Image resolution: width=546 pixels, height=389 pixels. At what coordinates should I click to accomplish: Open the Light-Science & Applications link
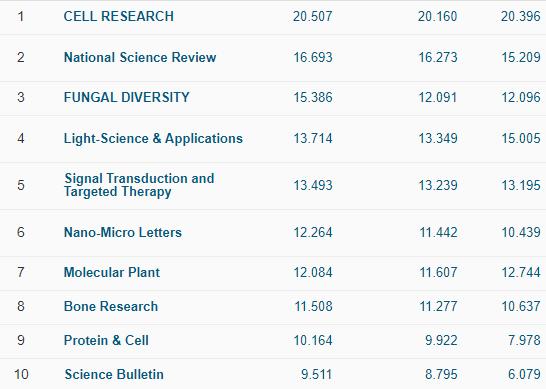pos(153,138)
